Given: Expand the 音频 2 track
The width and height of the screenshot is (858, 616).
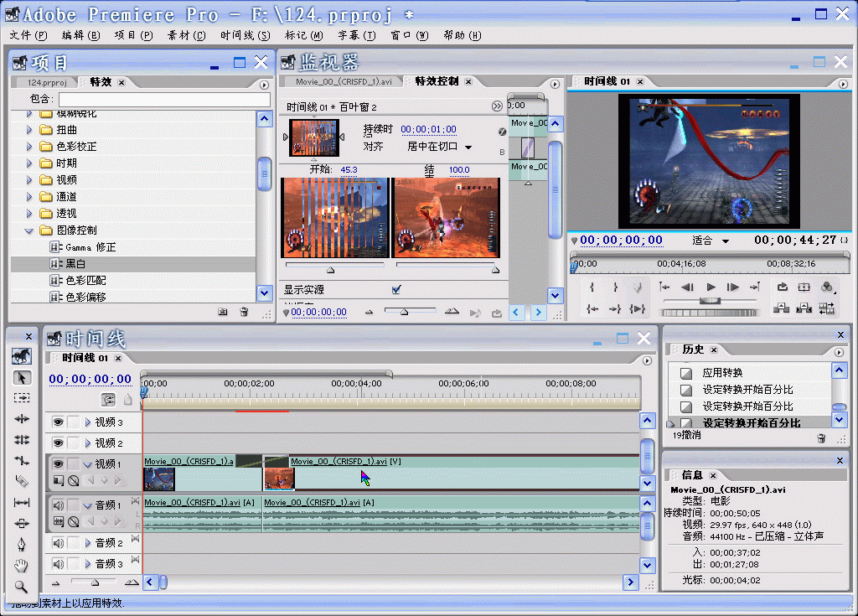Looking at the screenshot, I should [x=87, y=542].
